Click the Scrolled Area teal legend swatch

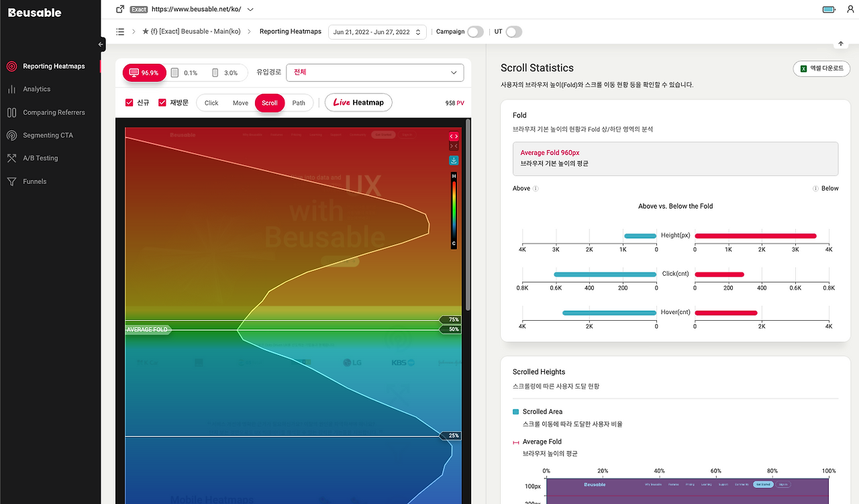[x=515, y=412]
